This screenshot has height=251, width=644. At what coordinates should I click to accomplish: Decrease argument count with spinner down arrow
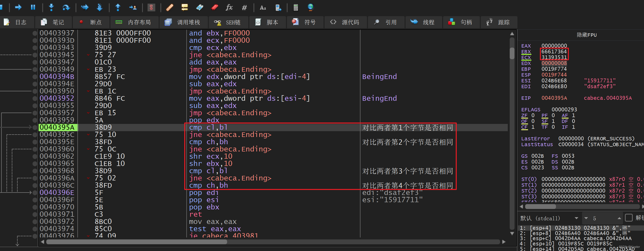click(x=586, y=218)
